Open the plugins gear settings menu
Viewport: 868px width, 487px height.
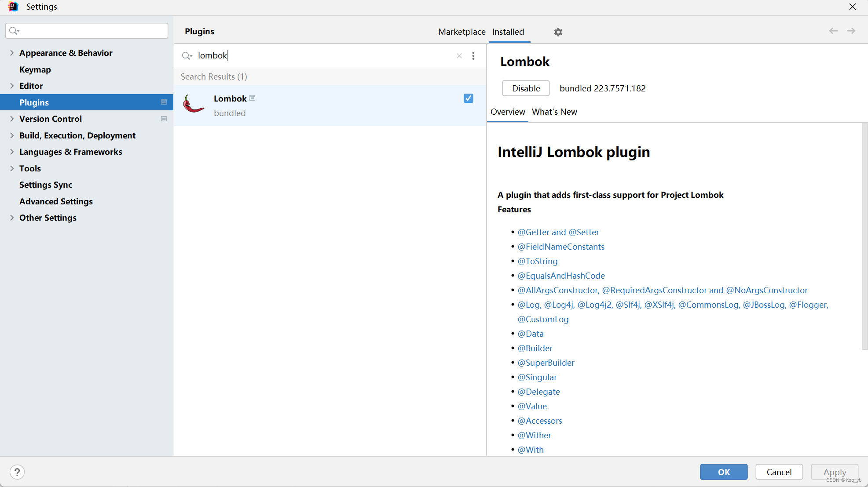coord(558,32)
